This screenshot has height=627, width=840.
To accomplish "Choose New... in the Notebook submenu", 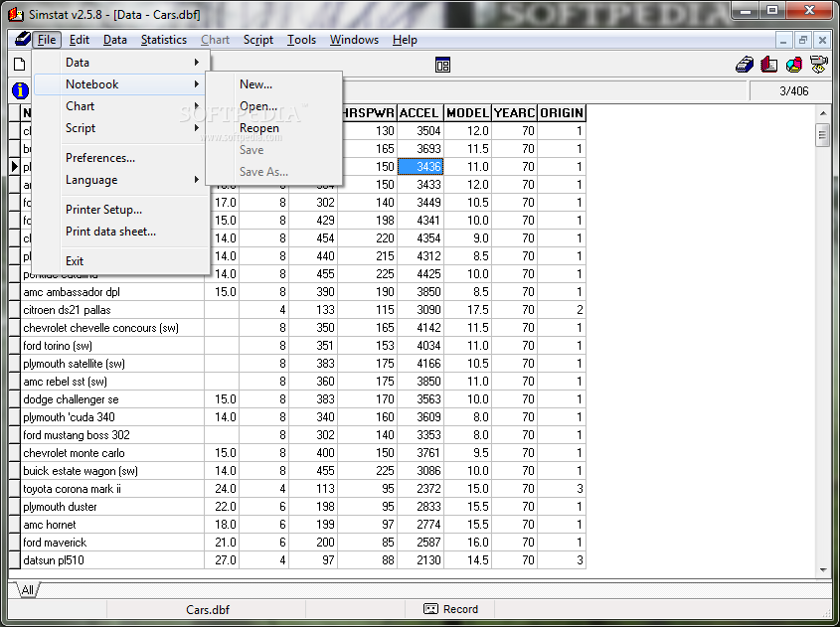I will coord(273,84).
